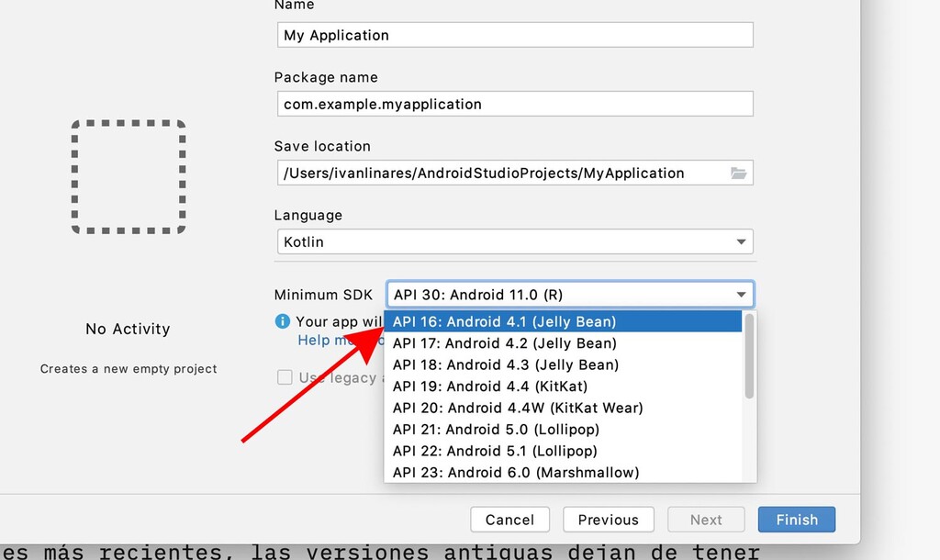The image size is (940, 560).
Task: Open the Save location folder browser
Action: click(740, 173)
